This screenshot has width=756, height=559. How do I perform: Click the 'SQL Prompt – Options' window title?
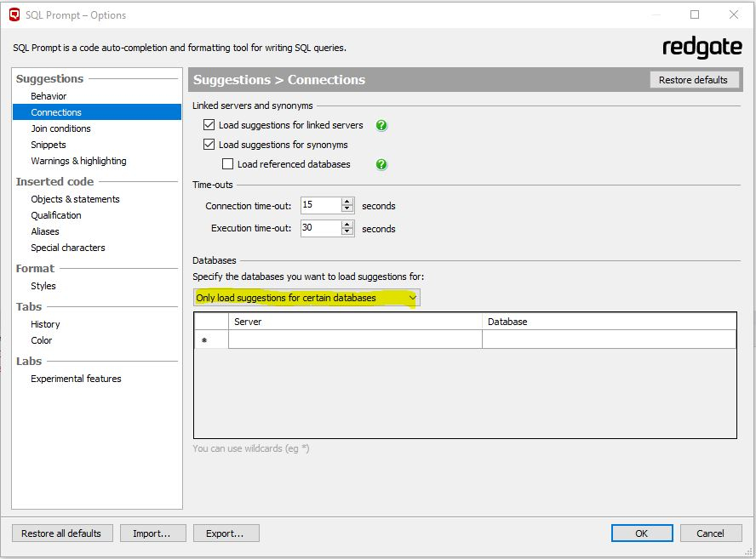[x=76, y=15]
